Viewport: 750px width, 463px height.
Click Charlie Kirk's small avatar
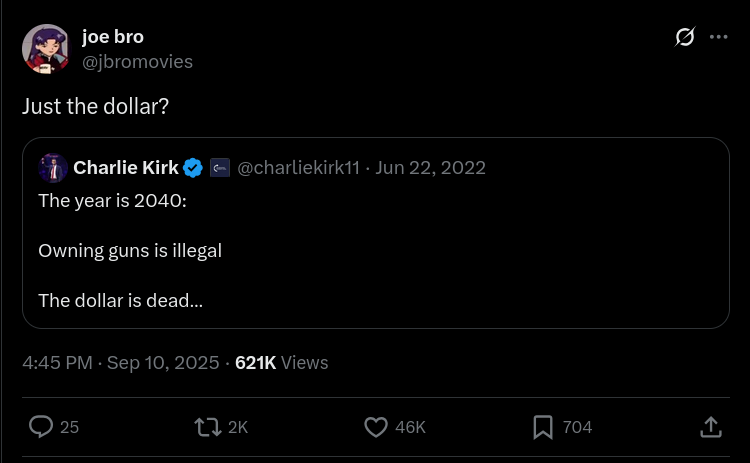[x=53, y=168]
